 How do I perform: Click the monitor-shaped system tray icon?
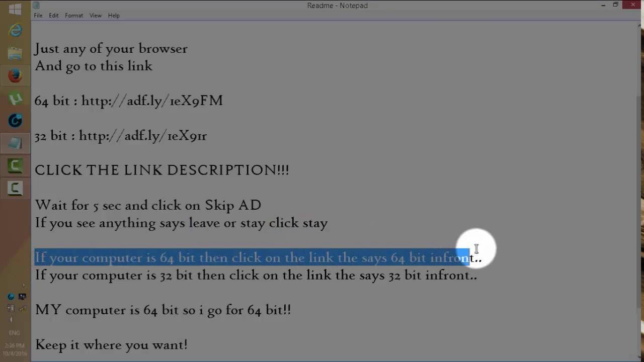(x=22, y=296)
